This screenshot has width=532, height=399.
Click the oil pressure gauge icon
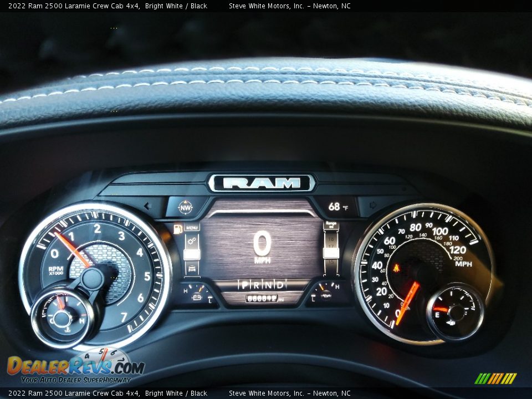tap(326, 295)
